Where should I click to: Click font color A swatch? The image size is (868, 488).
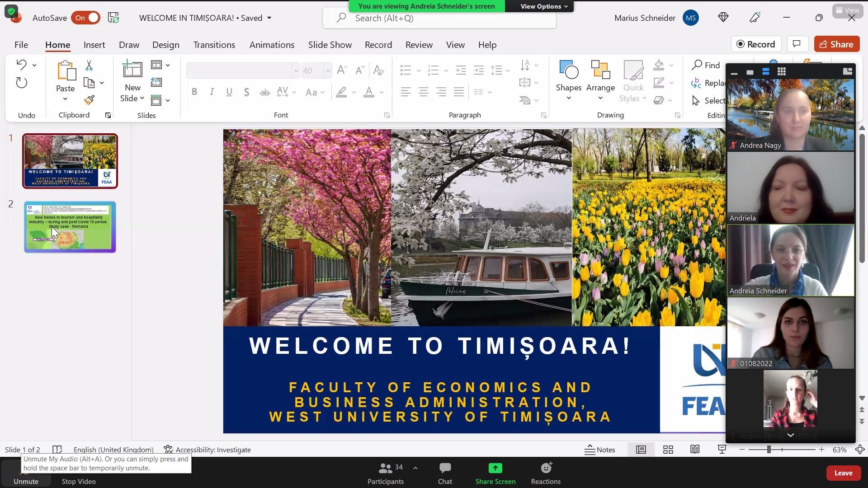tap(369, 92)
